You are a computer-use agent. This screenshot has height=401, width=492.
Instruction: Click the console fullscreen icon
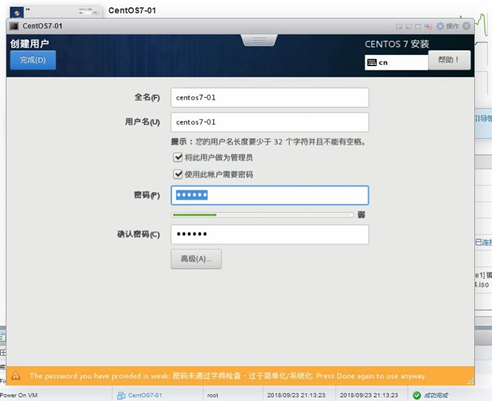point(418,26)
